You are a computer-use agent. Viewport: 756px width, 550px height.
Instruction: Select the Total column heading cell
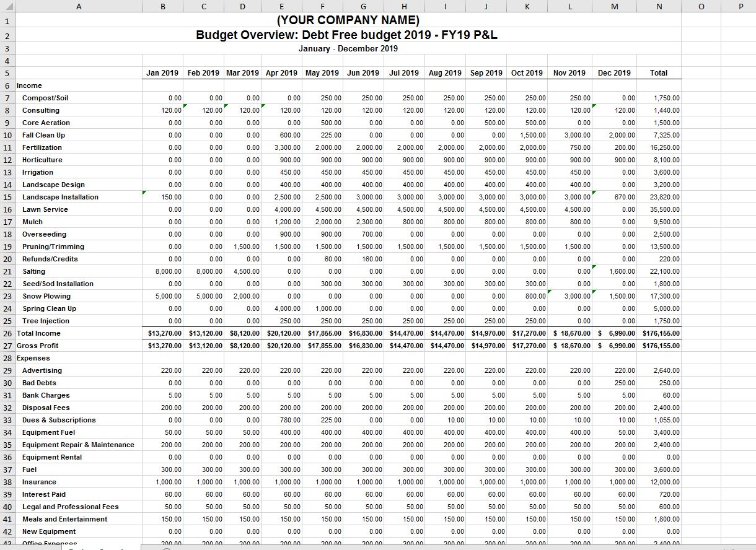coord(659,73)
